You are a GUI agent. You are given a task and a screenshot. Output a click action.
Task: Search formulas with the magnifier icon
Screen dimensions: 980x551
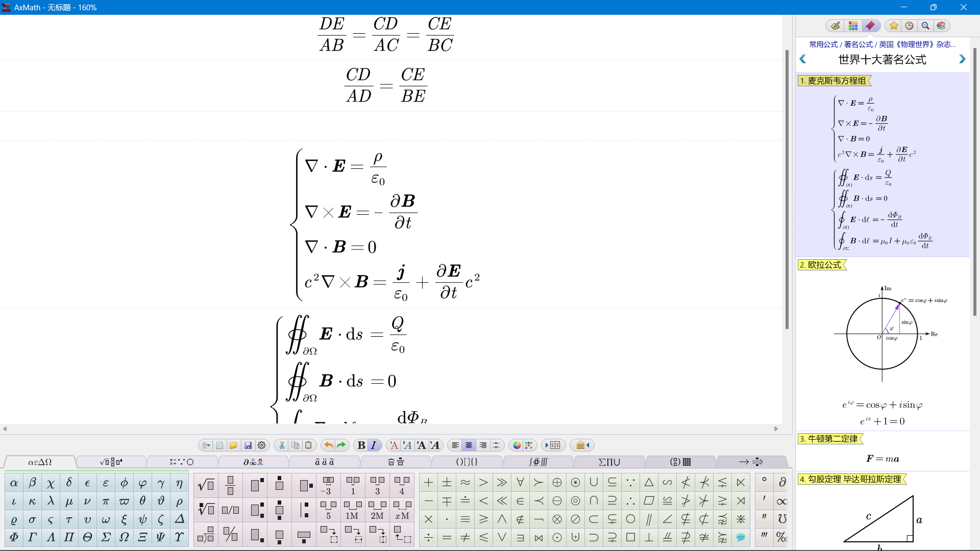coord(925,26)
